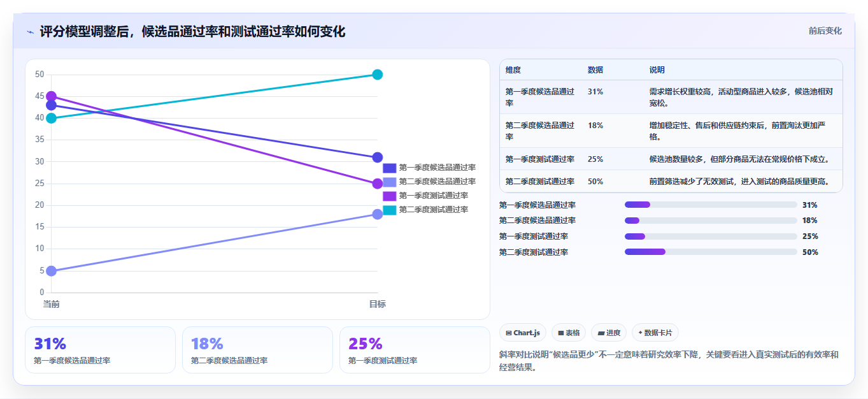
Task: Select the 进度 tag chip
Action: click(x=609, y=333)
